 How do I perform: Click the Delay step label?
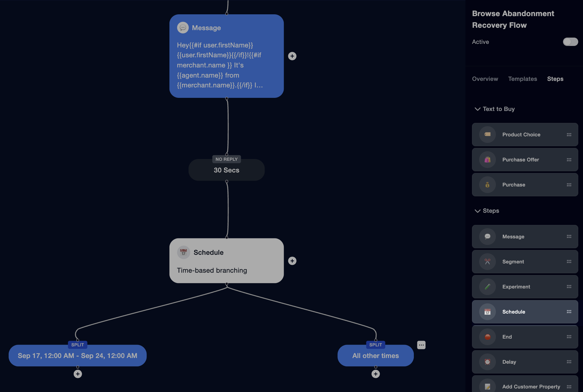[x=509, y=362]
